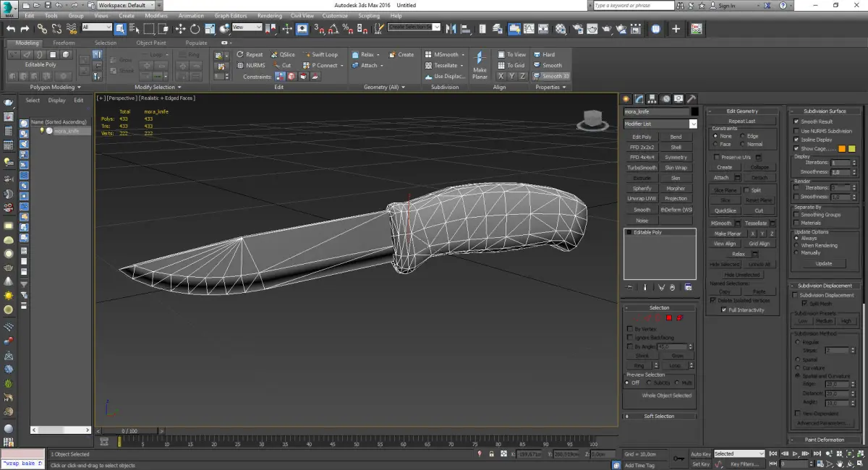
Task: Click the TurboSmooth modifier button
Action: (642, 168)
